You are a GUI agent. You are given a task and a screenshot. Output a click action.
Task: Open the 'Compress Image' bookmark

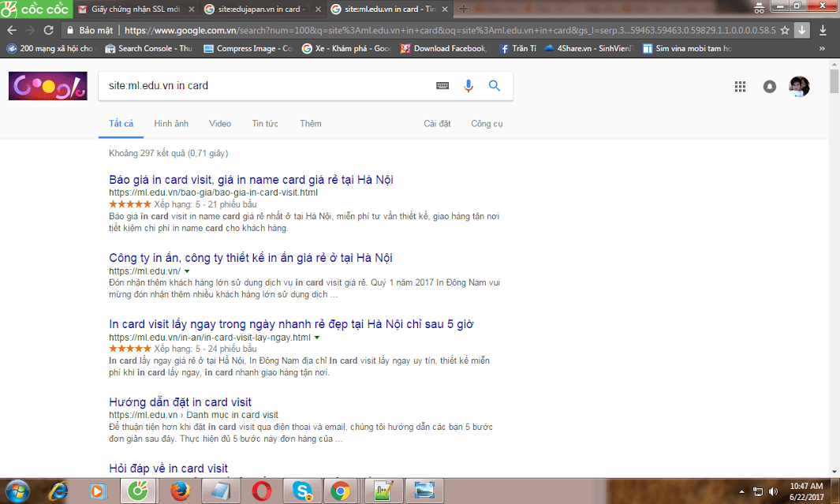pos(248,49)
